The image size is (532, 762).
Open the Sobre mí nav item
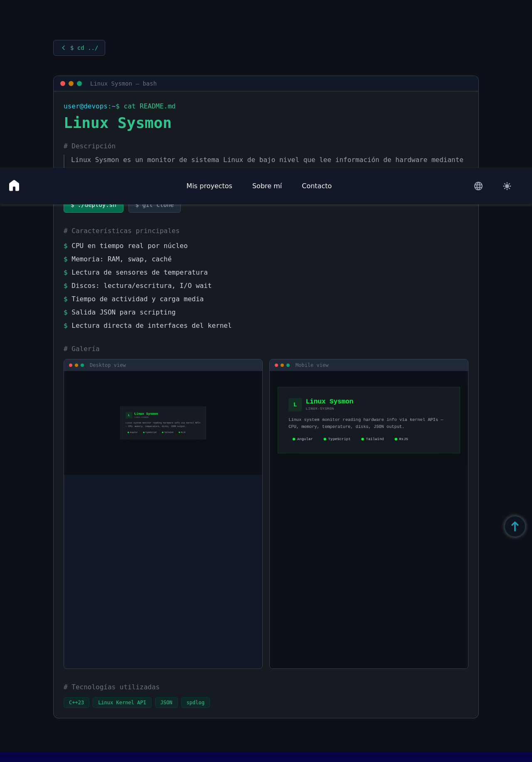[267, 186]
